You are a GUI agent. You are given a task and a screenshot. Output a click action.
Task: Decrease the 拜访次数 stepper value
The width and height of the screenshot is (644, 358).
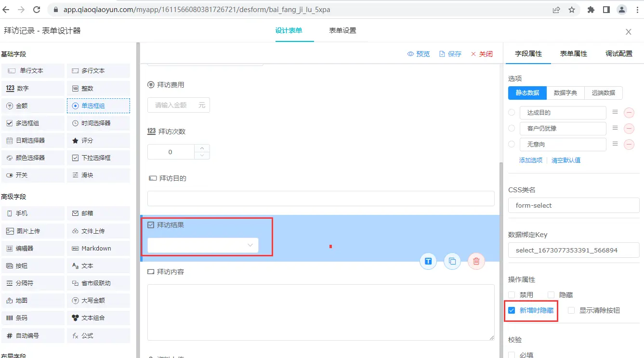coord(202,156)
